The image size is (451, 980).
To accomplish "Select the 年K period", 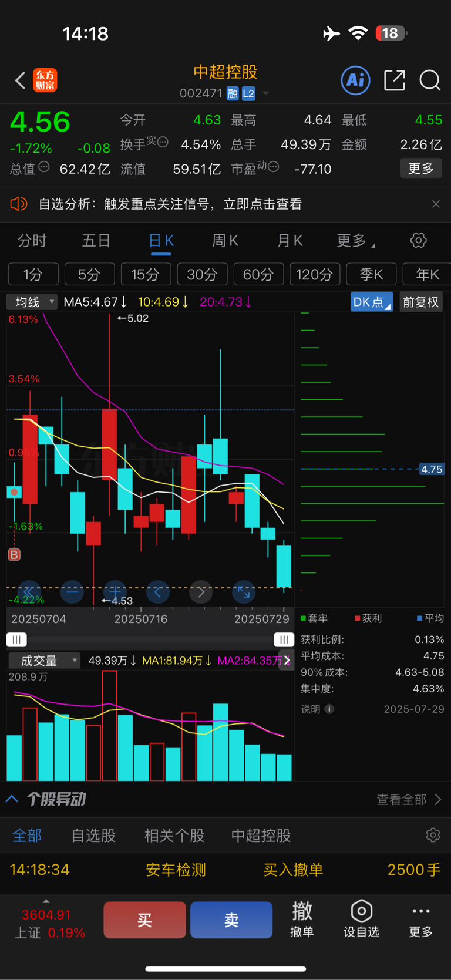I will [428, 274].
